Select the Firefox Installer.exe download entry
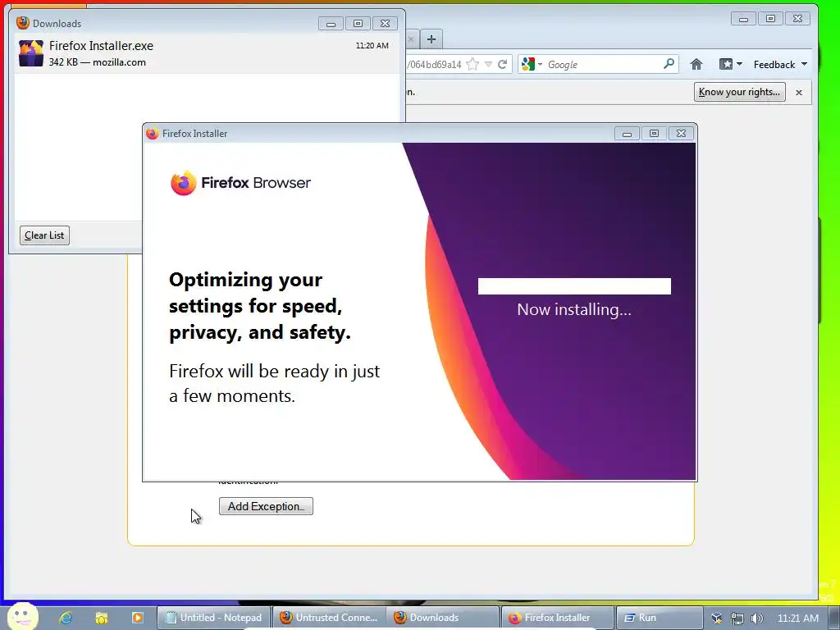 (x=208, y=53)
